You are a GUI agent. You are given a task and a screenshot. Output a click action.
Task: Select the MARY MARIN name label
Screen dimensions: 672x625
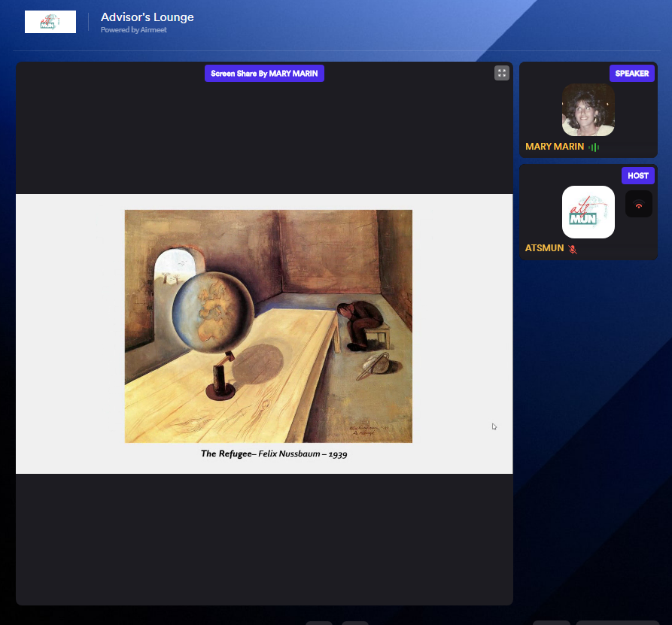[x=555, y=147]
